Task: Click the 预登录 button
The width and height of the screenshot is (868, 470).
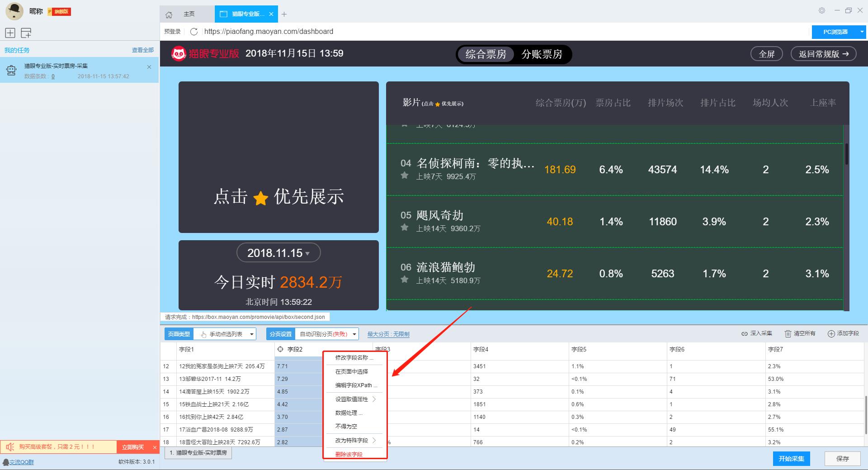Action: click(x=172, y=32)
